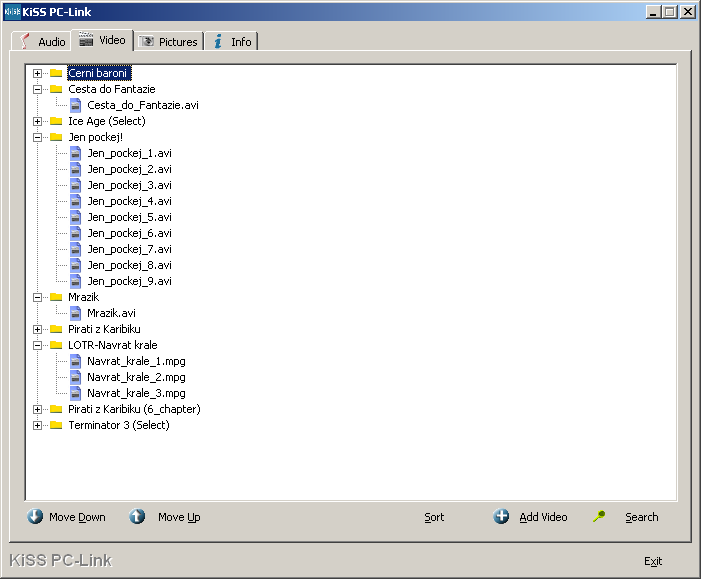Image resolution: width=701 pixels, height=579 pixels.
Task: Click the video file icon for Navrat_krale_3.mpg
Action: (x=76, y=393)
